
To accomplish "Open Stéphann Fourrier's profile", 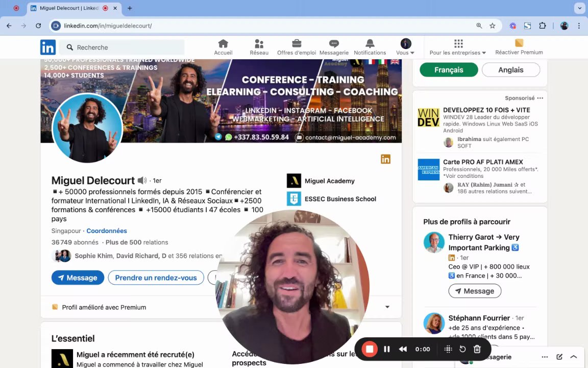I will (479, 318).
